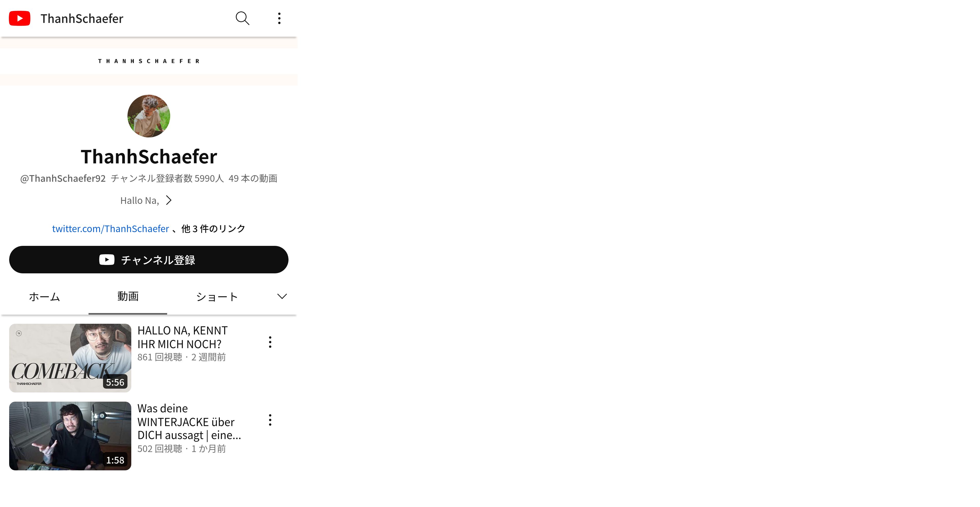Switch to the ホーム tab
The height and width of the screenshot is (507, 980).
45,297
